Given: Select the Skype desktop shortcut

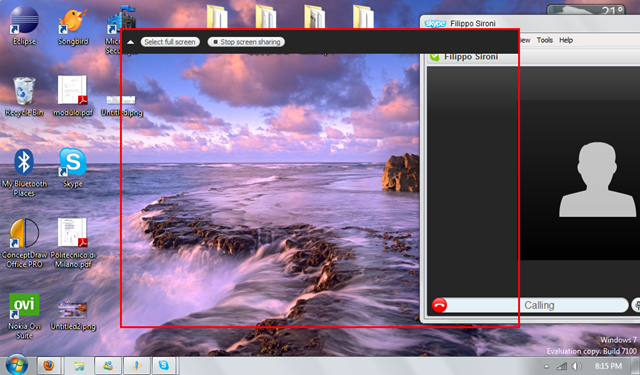Looking at the screenshot, I should click(73, 168).
